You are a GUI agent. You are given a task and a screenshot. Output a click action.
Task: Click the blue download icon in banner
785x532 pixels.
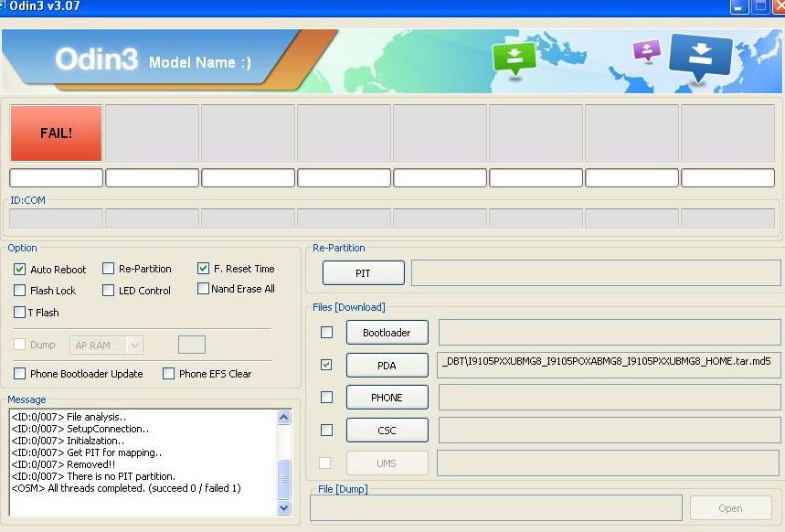coord(700,57)
